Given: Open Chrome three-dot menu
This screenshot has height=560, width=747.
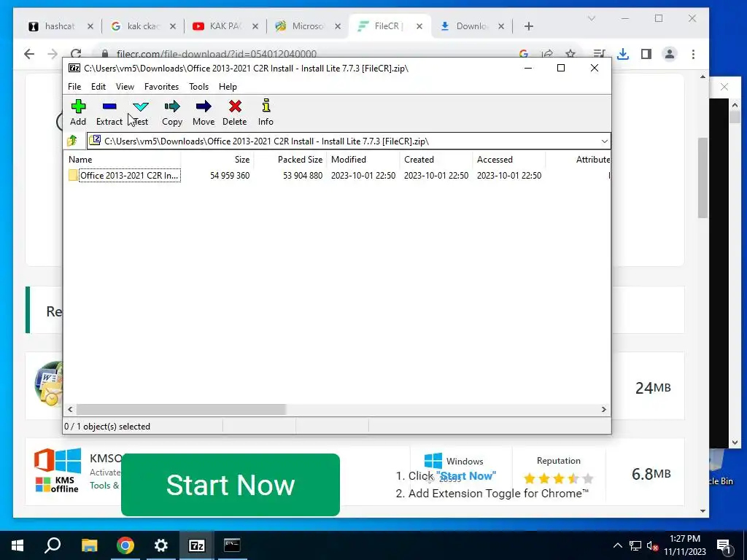Looking at the screenshot, I should point(693,54).
